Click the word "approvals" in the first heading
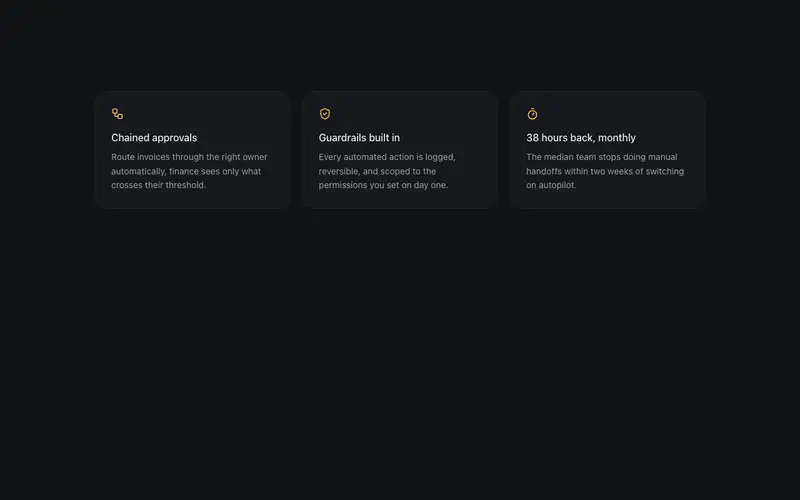The image size is (800, 500). 175,138
